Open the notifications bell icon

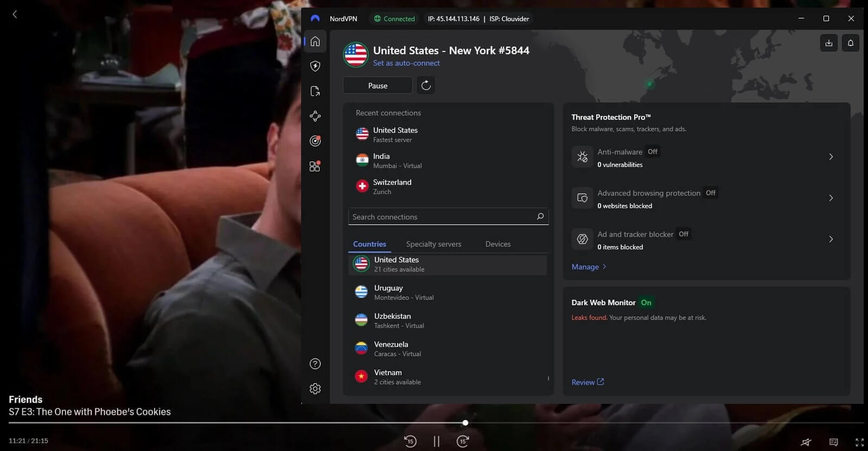point(851,43)
